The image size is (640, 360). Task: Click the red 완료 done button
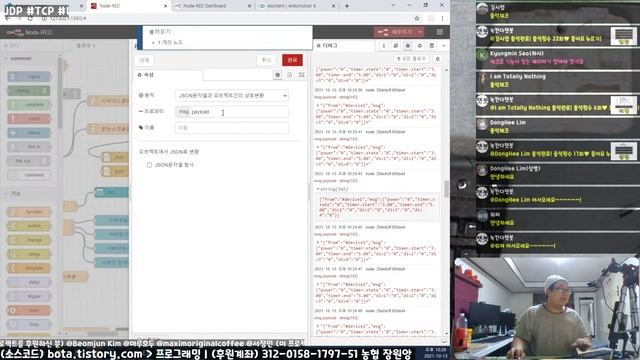click(292, 60)
